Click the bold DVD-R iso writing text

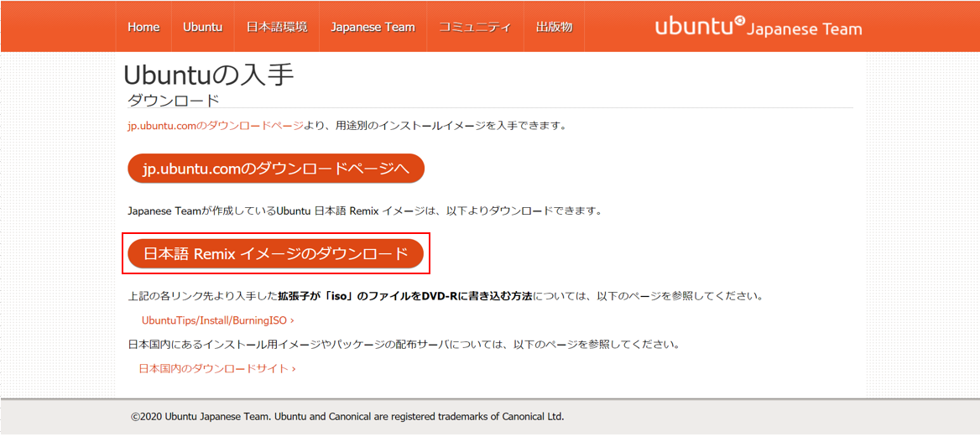click(404, 296)
